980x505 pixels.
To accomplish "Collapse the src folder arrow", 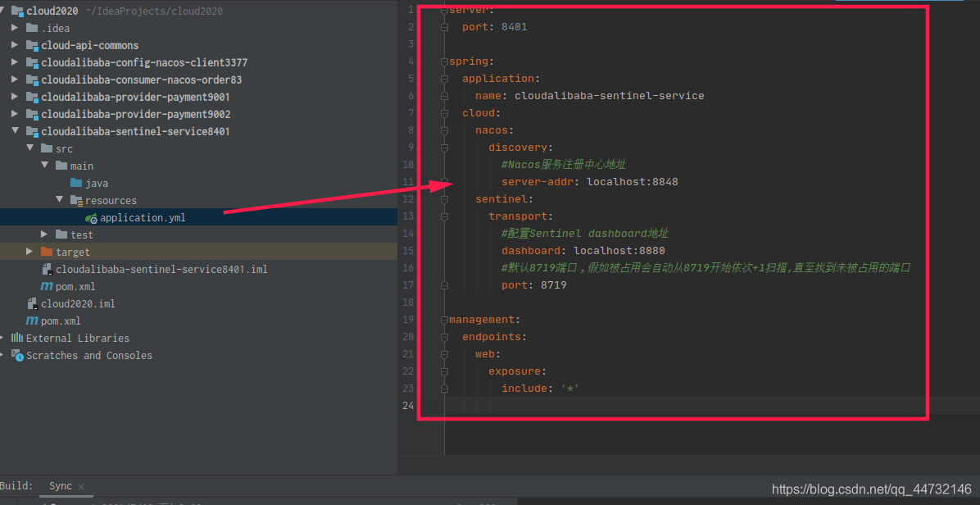I will (30, 148).
